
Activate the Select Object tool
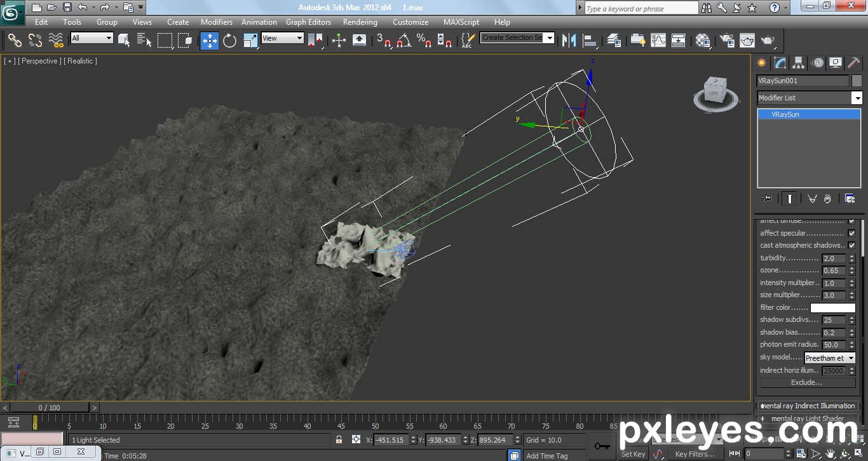(x=124, y=41)
